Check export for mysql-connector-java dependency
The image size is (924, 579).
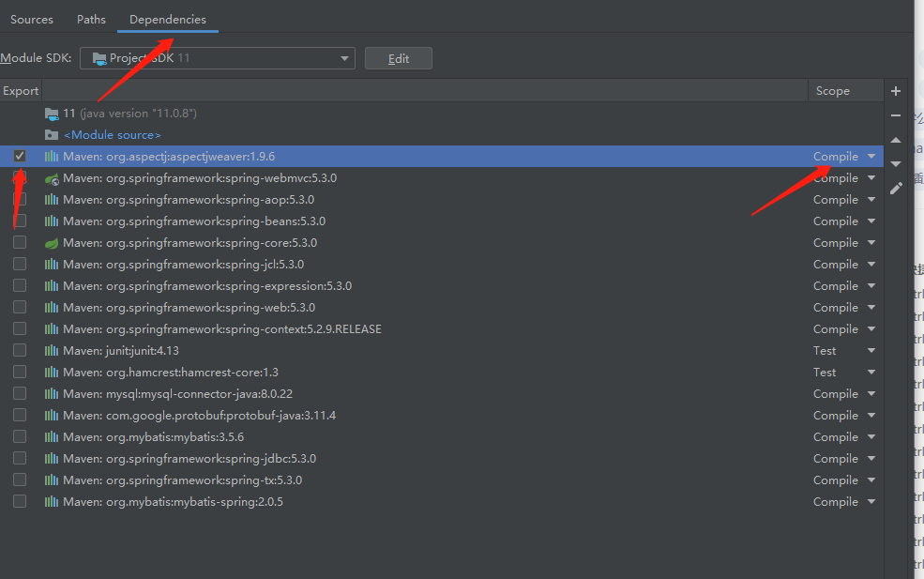tap(20, 393)
